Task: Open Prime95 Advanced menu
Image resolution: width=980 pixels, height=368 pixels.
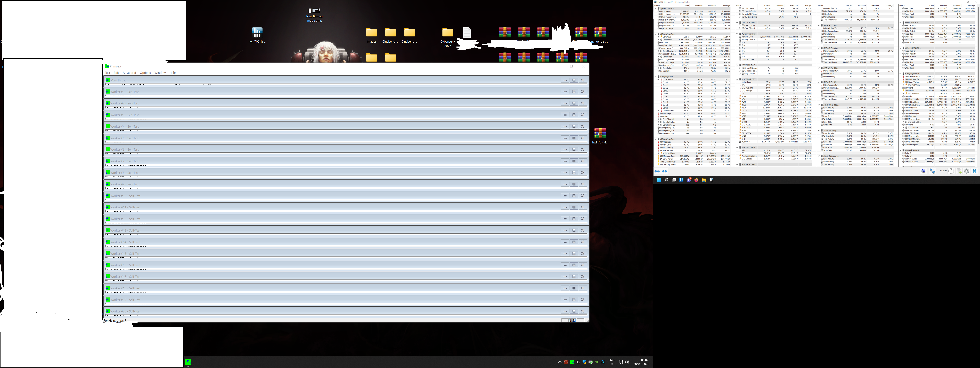Action: coord(129,73)
